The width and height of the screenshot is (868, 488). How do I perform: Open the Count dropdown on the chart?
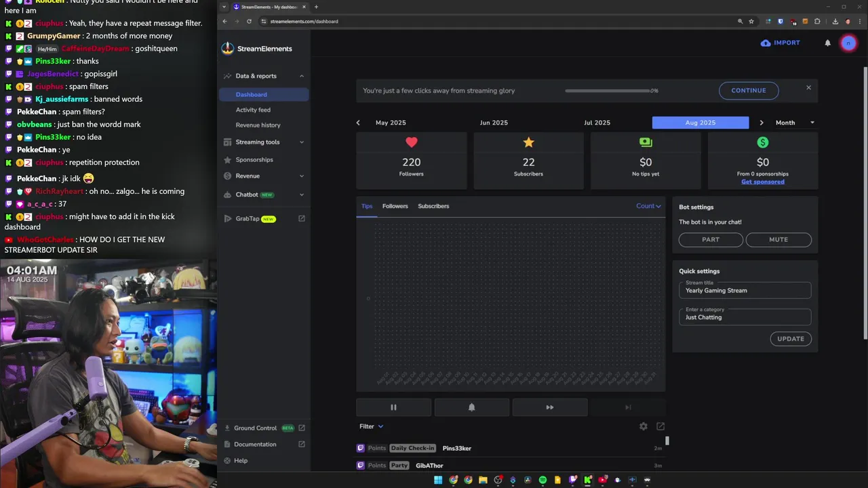pyautogui.click(x=648, y=206)
